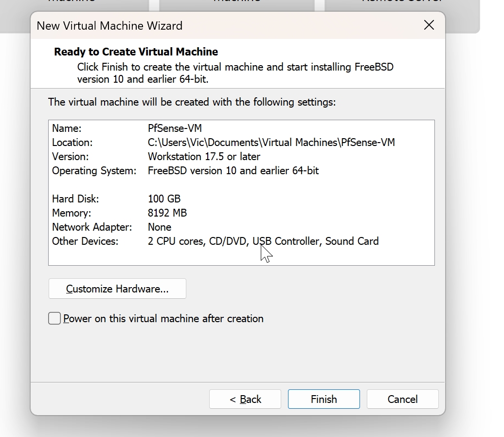Click the Location path for PfSense-VM
This screenshot has height=437, width=504.
coord(271,143)
